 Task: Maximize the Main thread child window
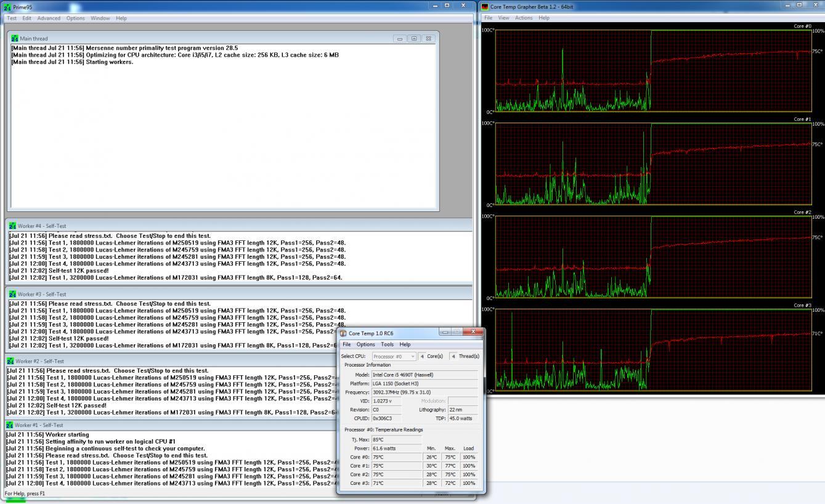[x=414, y=38]
